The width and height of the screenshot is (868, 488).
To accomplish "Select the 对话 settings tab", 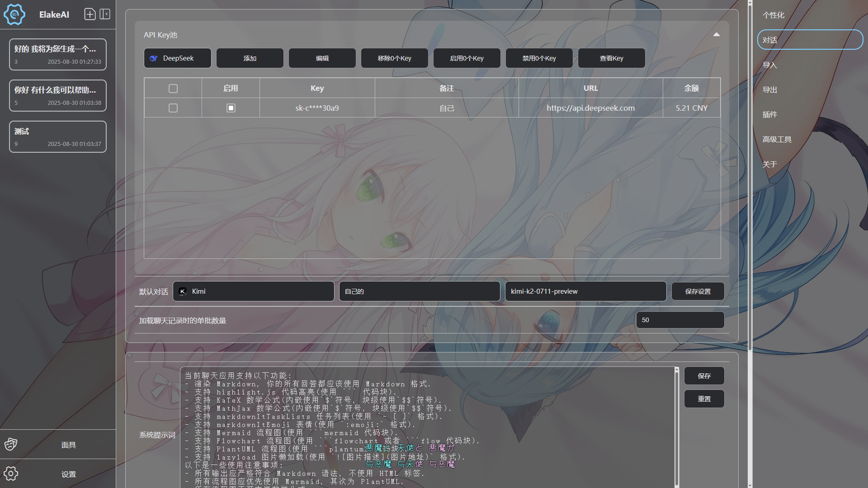I will tap(810, 40).
